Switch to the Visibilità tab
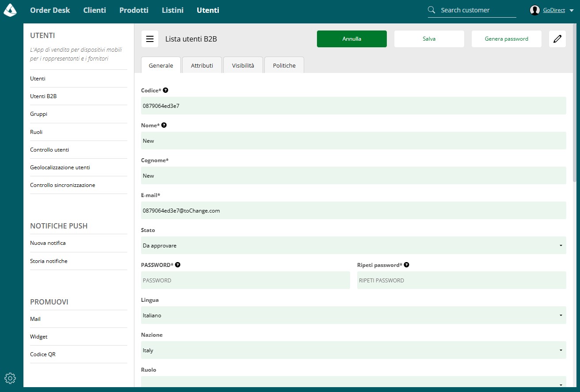The image size is (580, 392). 243,65
